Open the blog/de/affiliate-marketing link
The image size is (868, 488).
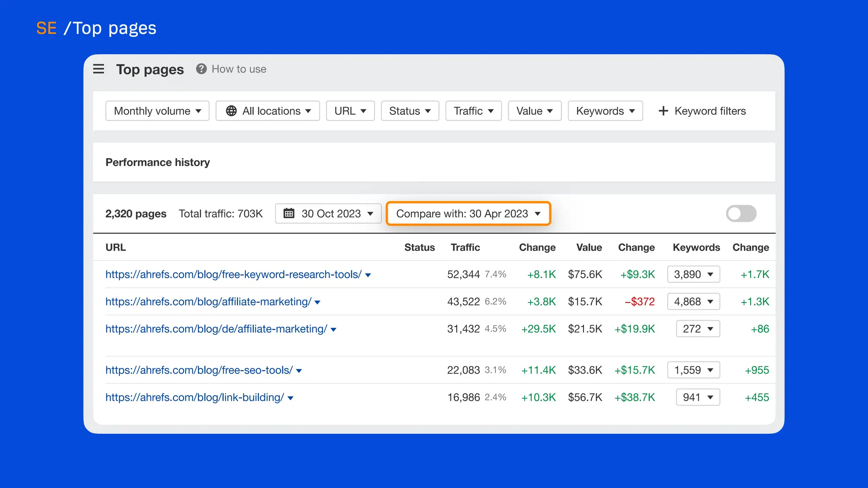point(216,329)
